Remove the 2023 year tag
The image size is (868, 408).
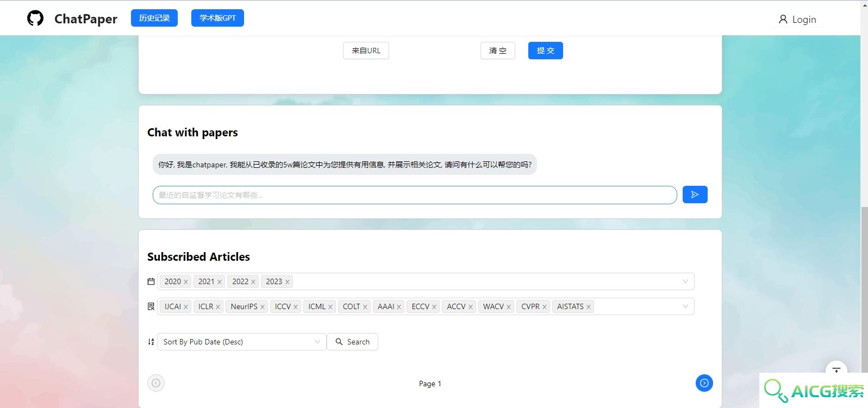(x=288, y=282)
